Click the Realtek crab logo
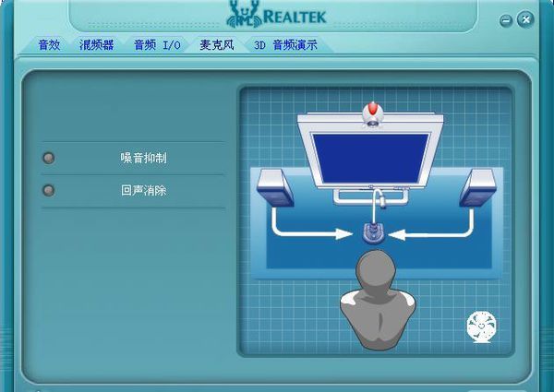 pyautogui.click(x=244, y=14)
